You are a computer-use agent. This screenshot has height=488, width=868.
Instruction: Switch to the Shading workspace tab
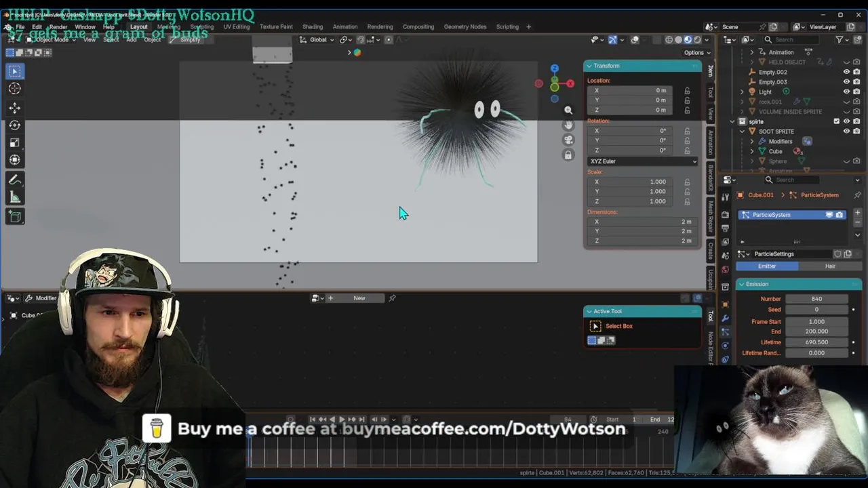(x=313, y=27)
